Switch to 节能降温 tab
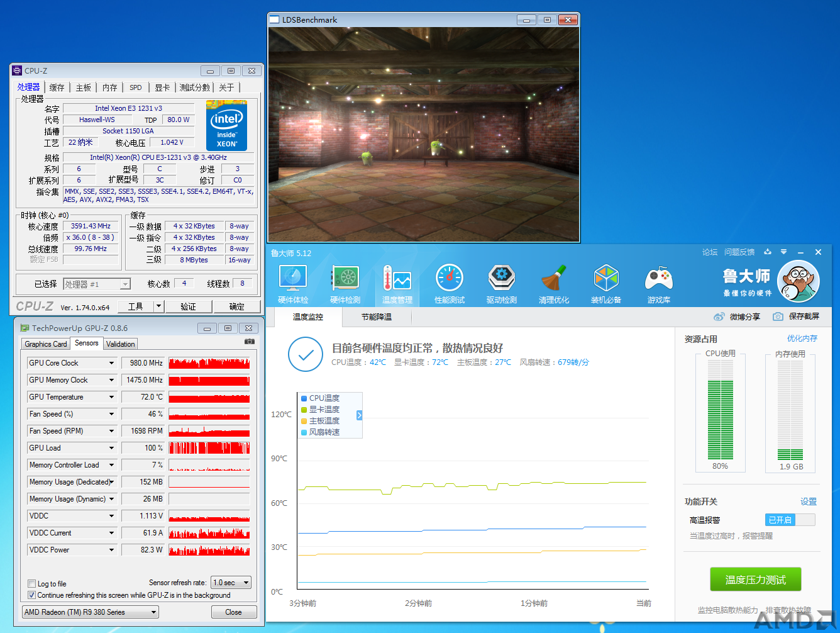 click(377, 317)
